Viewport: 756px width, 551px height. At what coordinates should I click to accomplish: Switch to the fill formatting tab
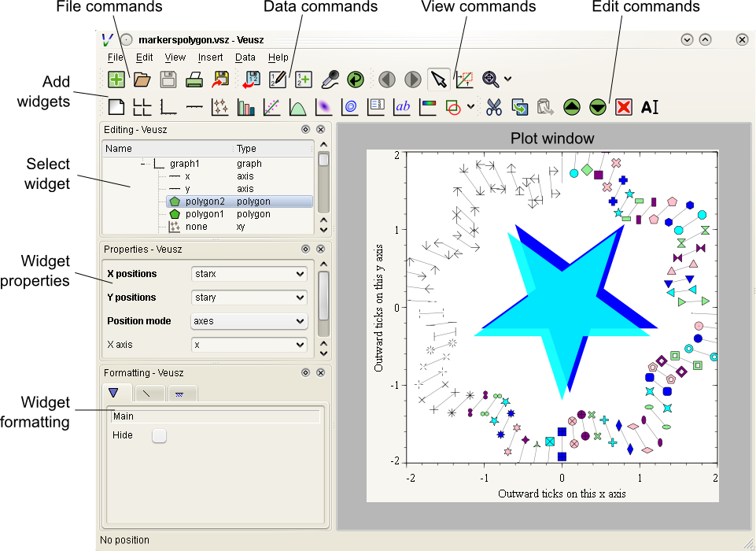tap(182, 394)
